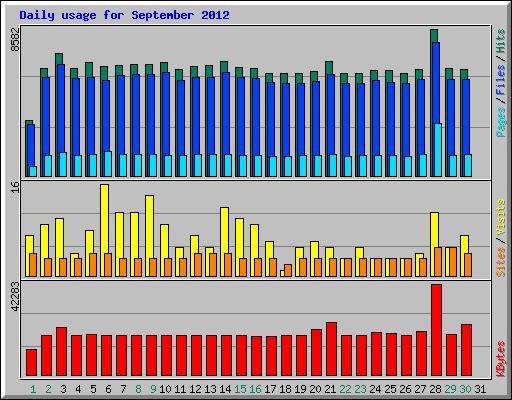The height and width of the screenshot is (400, 512).
Task: Select day 3 on the x-axis
Action: coord(63,389)
